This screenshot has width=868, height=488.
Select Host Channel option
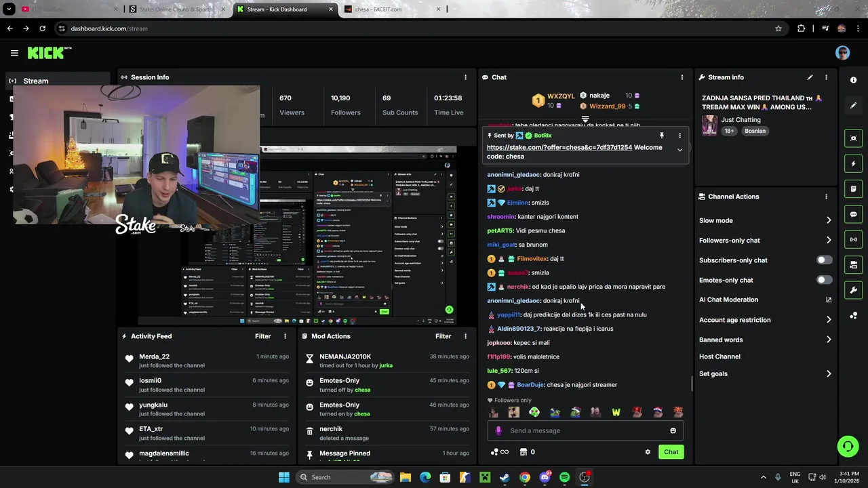point(719,357)
